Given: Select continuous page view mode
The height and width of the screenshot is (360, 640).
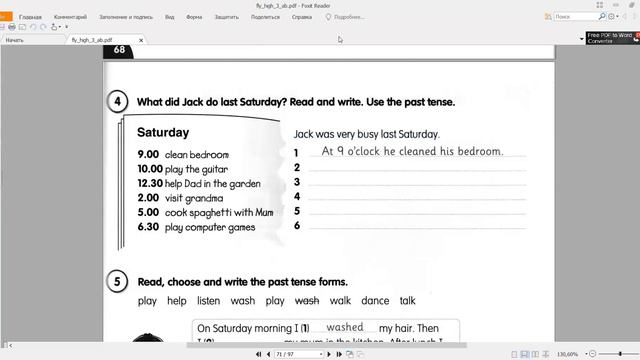Looking at the screenshot, I should tap(524, 354).
